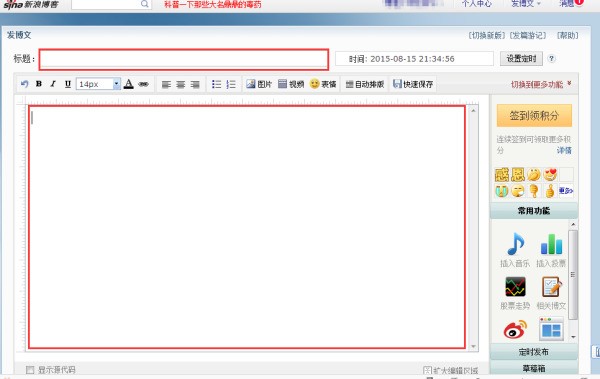Toggle bold formatting in the editor toolbar
Image resolution: width=600 pixels, height=379 pixels.
pos(39,84)
